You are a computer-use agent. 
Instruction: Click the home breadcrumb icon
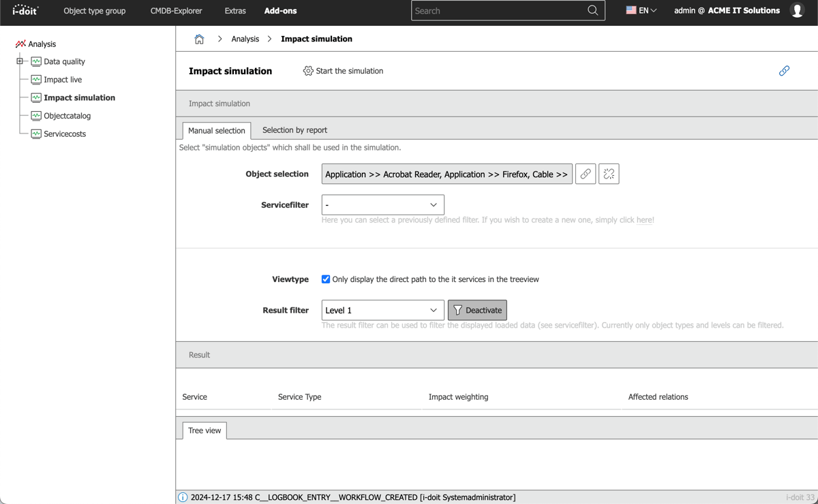[198, 39]
